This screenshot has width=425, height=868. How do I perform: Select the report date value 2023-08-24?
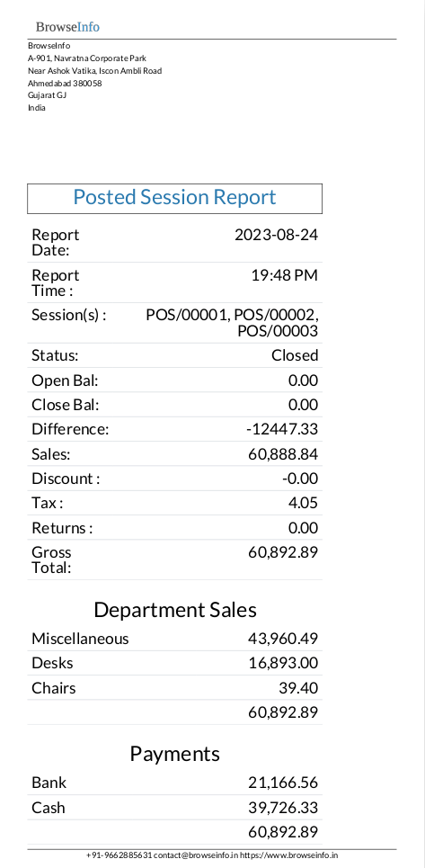coord(277,235)
